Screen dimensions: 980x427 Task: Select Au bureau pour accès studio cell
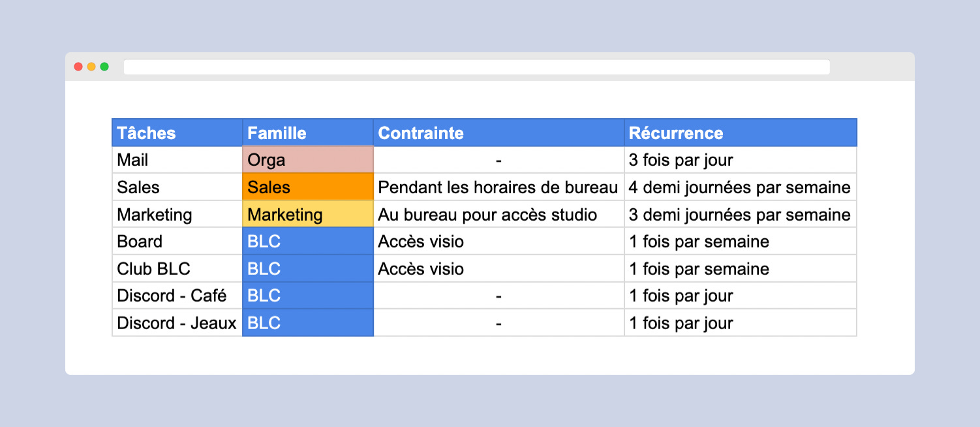click(498, 214)
